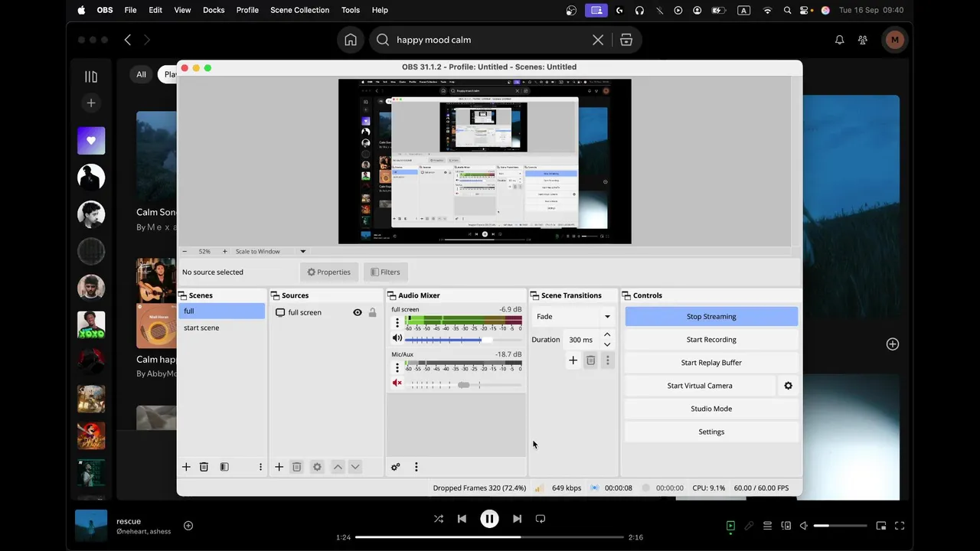Open Audio Mixer panel three-dot menu

pos(416,467)
